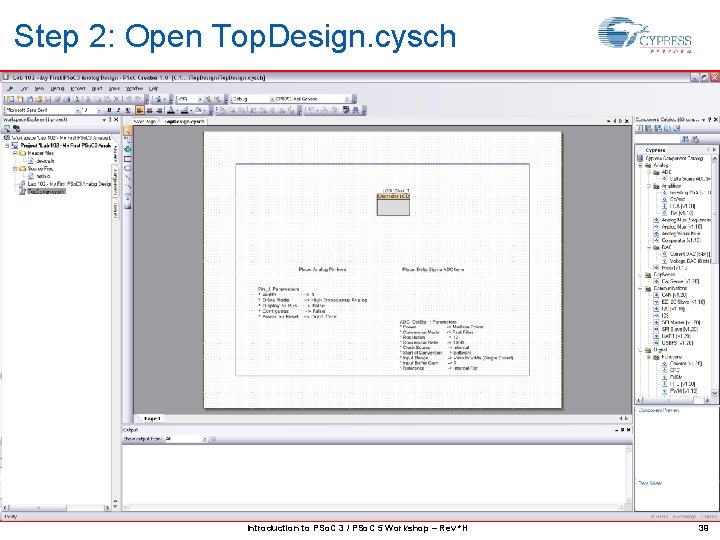This screenshot has width=720, height=540.
Task: Align text center in formatting toolbar
Action: 149,110
